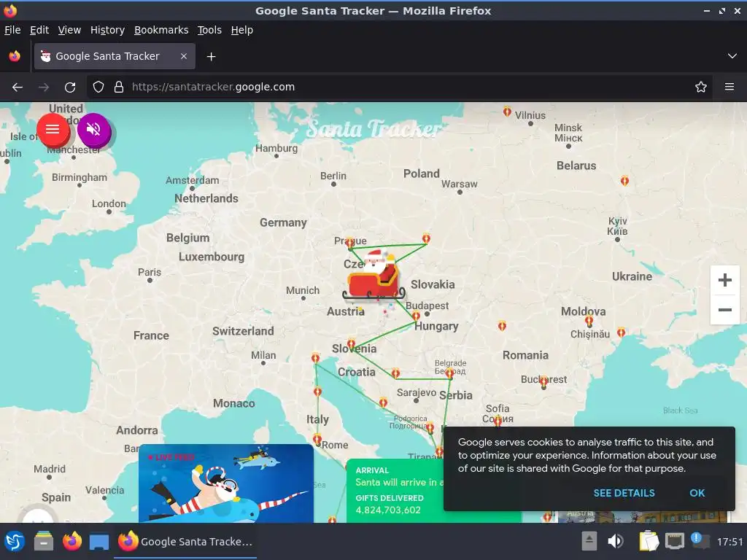Open the red Santa Tracker menu button

click(53, 130)
